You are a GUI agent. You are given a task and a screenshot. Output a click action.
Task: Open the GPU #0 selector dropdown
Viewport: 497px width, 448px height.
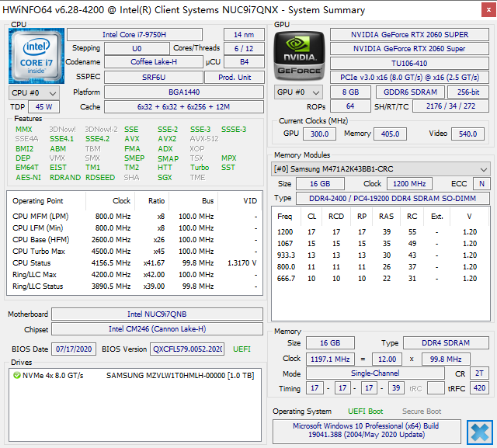point(297,92)
